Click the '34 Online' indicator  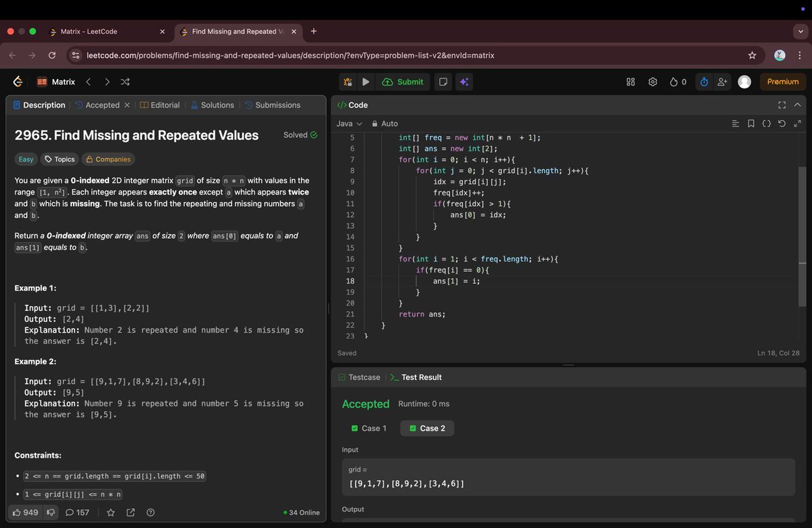(301, 512)
